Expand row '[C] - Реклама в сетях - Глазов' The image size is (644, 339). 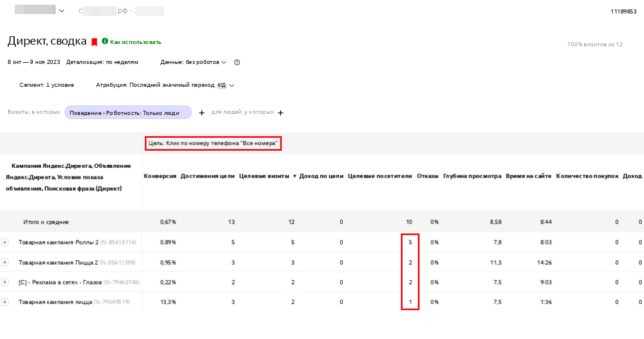point(5,282)
